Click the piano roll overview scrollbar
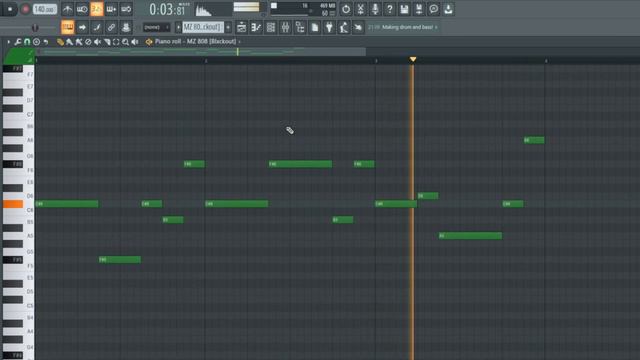 (201, 52)
